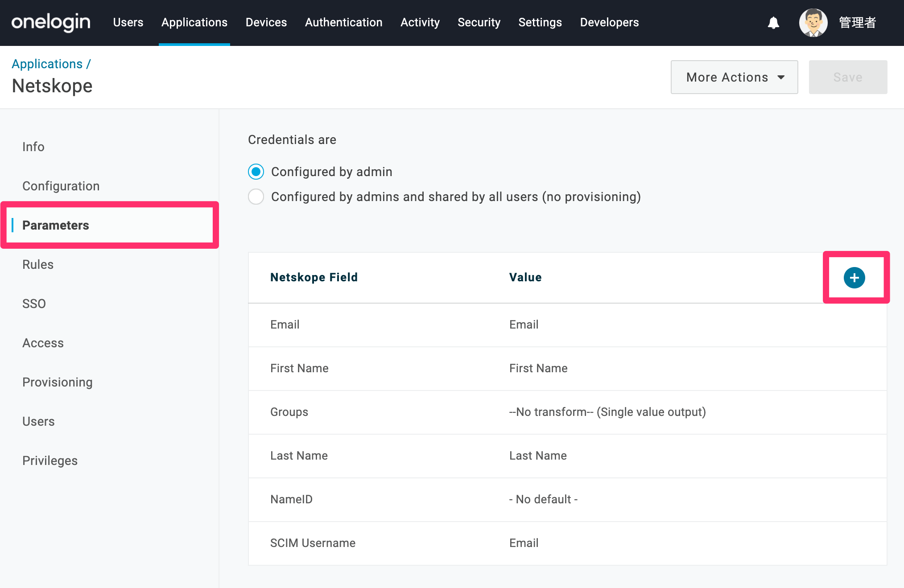Open the NameID parameter row

(567, 500)
